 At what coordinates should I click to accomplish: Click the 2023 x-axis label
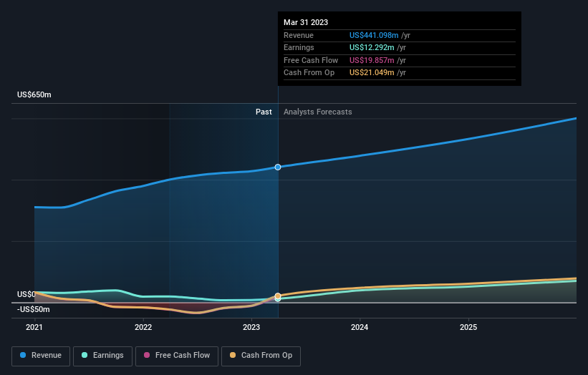coord(251,328)
